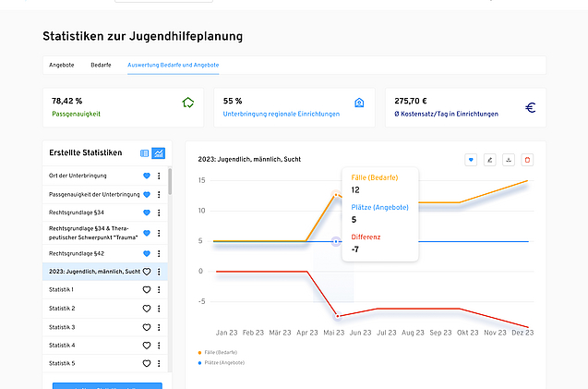Click 'Unterbringung regionale Einrichtungen' link
The height and width of the screenshot is (389, 588).
tap(282, 115)
